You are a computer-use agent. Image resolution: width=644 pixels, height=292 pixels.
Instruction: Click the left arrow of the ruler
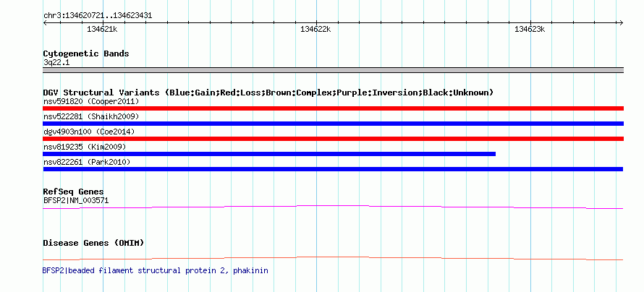pyautogui.click(x=45, y=22)
